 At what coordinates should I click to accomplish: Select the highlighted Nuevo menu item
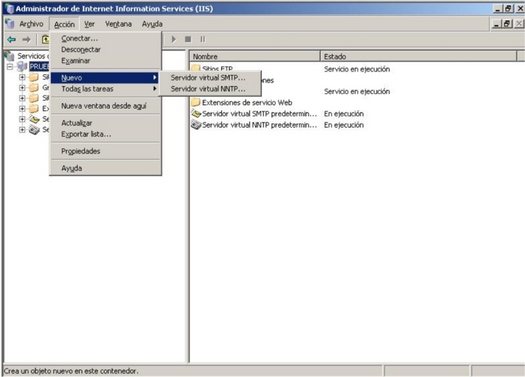click(105, 78)
